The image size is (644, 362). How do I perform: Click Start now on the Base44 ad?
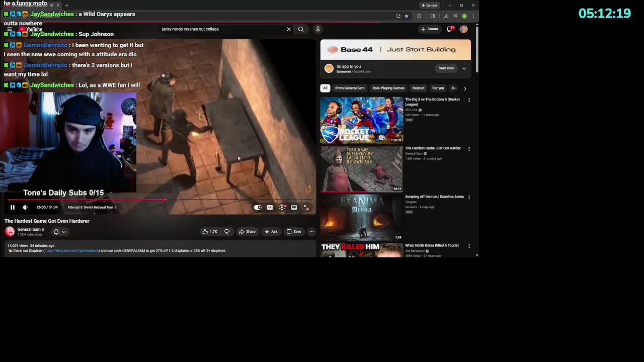(x=446, y=68)
